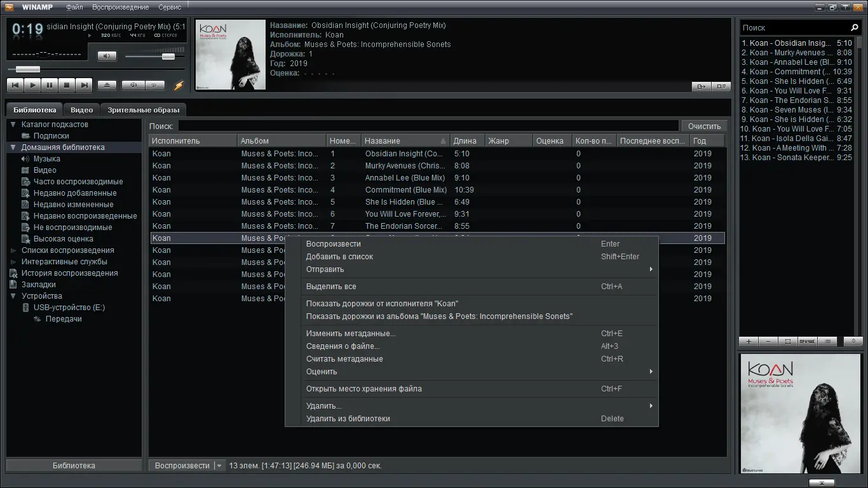Expand the Списки воспроизведения tree node
This screenshot has width=868, height=488.
(x=13, y=250)
